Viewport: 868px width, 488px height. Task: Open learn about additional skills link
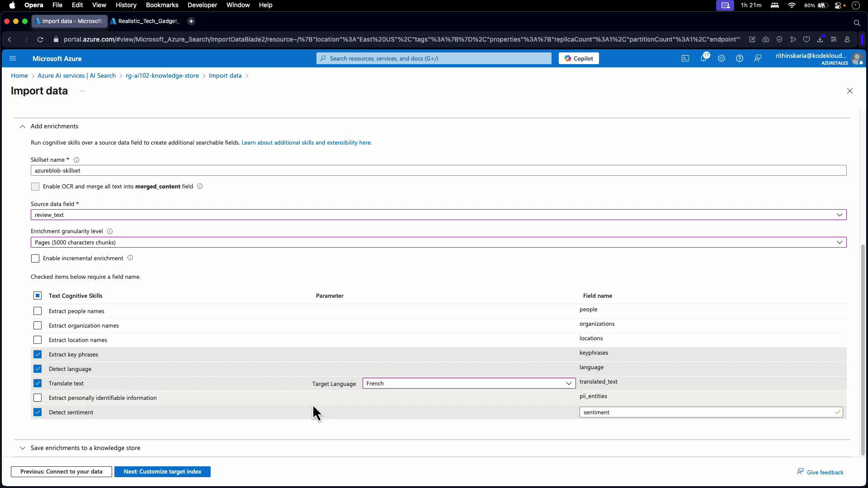(307, 142)
